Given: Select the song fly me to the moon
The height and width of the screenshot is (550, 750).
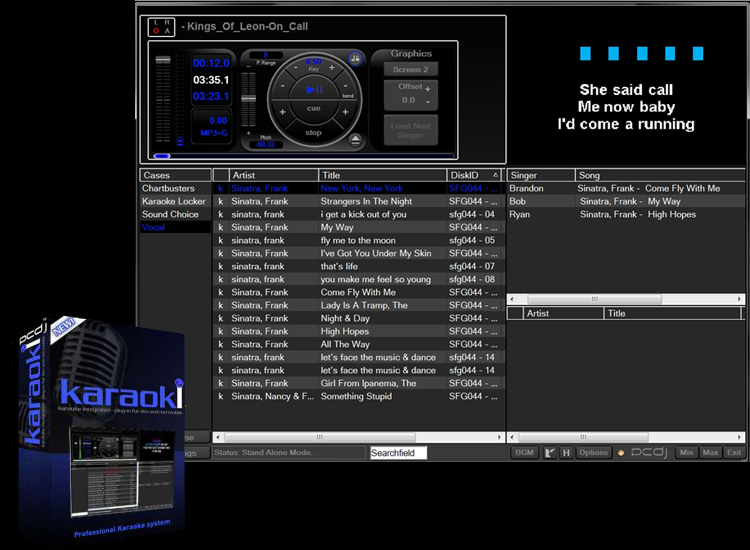Looking at the screenshot, I should click(x=359, y=240).
